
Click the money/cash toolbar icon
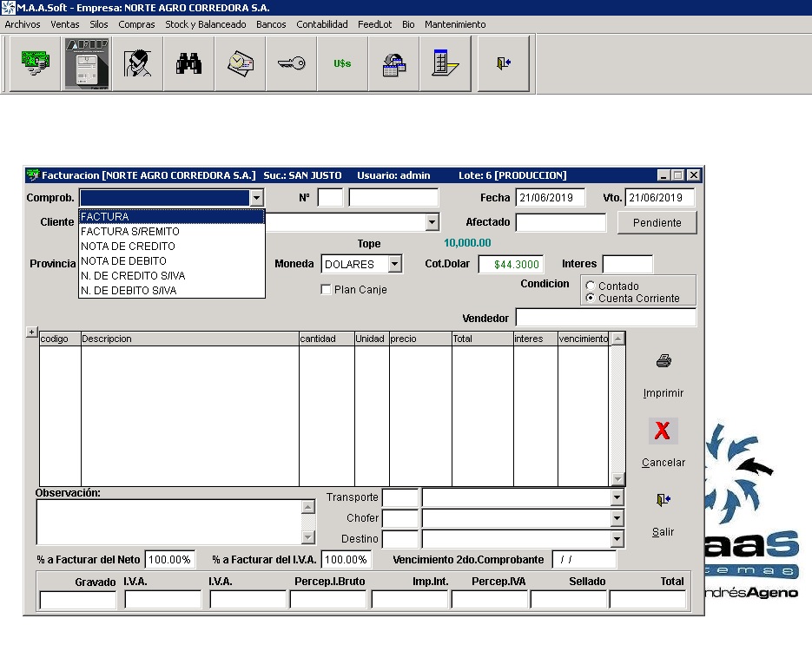pos(36,63)
